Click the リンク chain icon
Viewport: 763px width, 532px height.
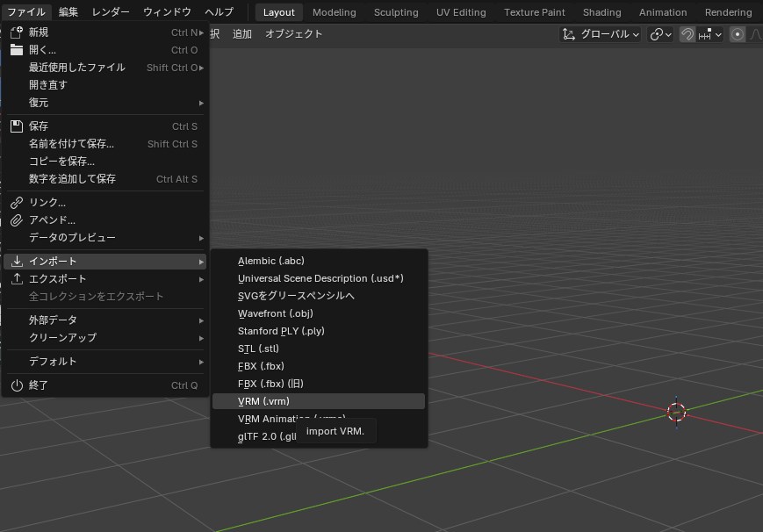[16, 202]
